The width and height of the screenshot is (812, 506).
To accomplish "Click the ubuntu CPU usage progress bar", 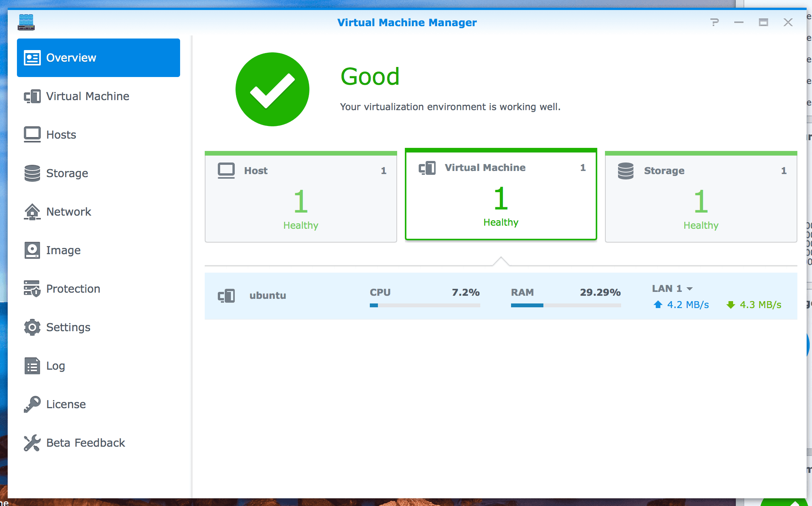I will pyautogui.click(x=424, y=305).
